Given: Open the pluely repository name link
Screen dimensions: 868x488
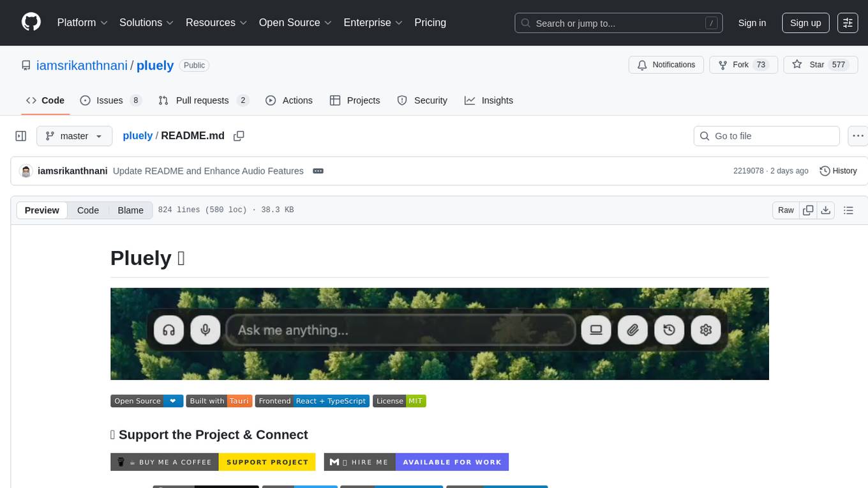Looking at the screenshot, I should coord(155,66).
